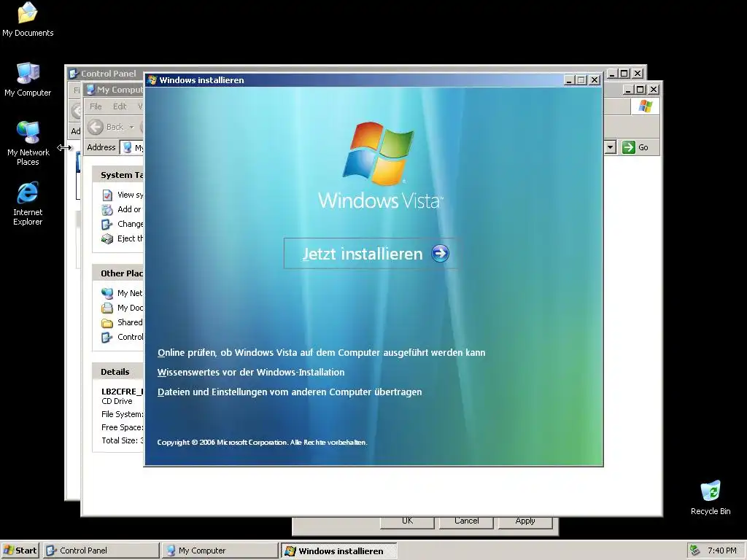Select My Network Places desktop icon
The width and height of the screenshot is (747, 560).
28,143
